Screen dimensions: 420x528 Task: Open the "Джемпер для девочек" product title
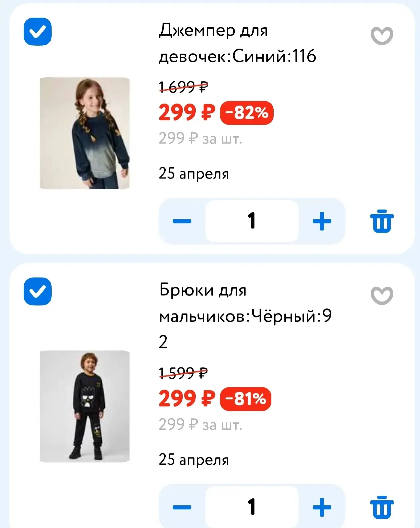click(237, 43)
